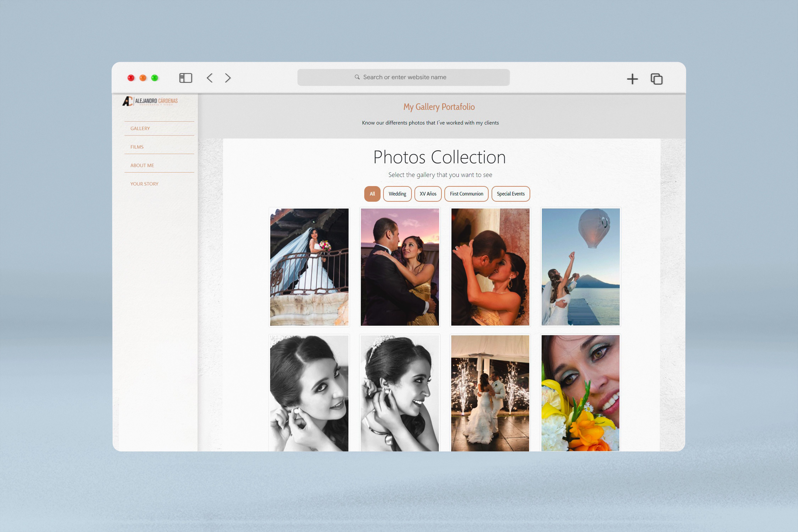The height and width of the screenshot is (532, 798).
Task: Show Special Events photos
Action: click(510, 194)
